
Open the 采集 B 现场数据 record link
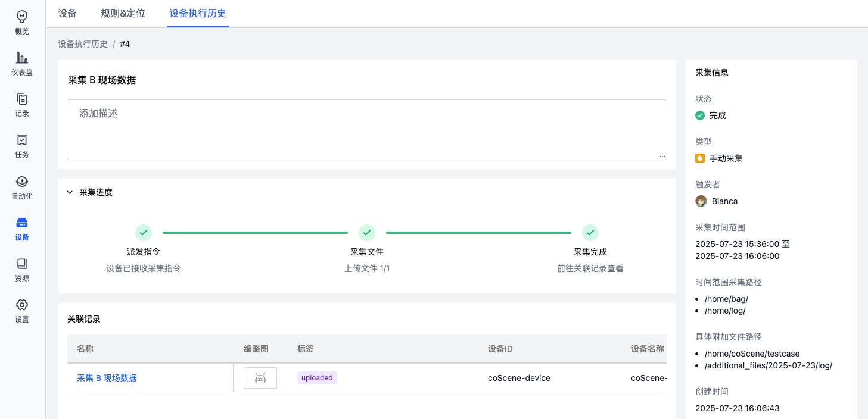[x=107, y=378]
